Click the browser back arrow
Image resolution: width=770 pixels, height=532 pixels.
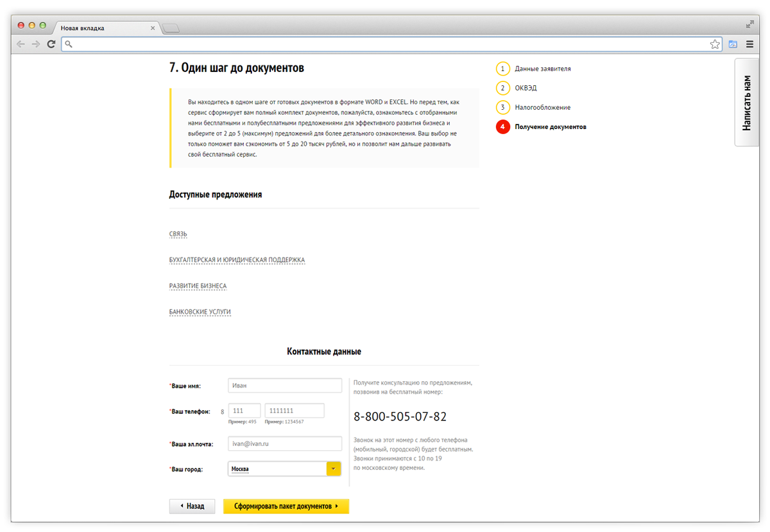[x=21, y=44]
